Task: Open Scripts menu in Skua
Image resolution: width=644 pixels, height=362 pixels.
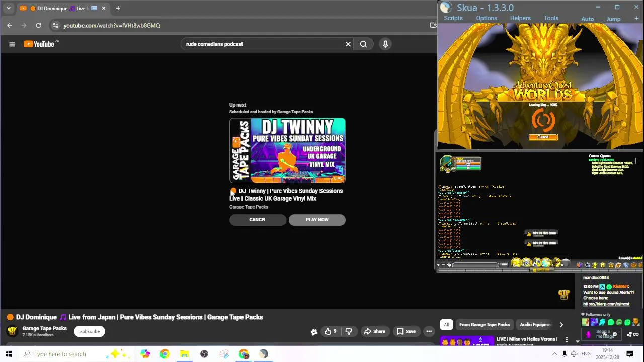Action: 453,18
